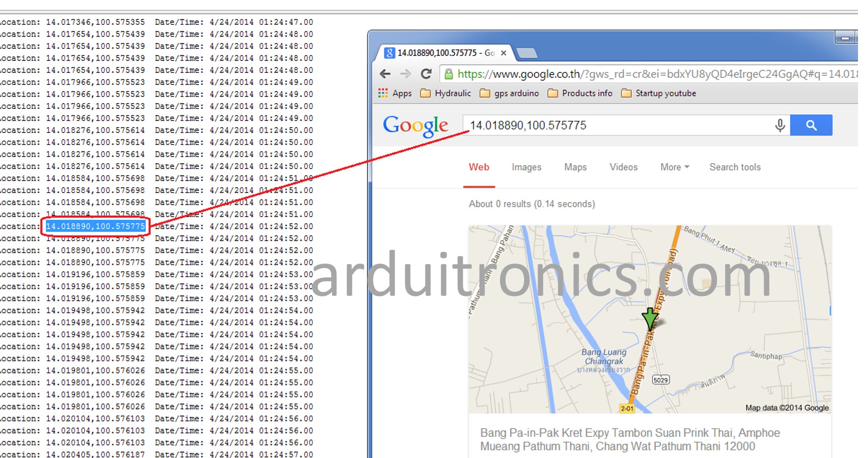
Task: Click the 5029 road shield on map
Action: 661,380
